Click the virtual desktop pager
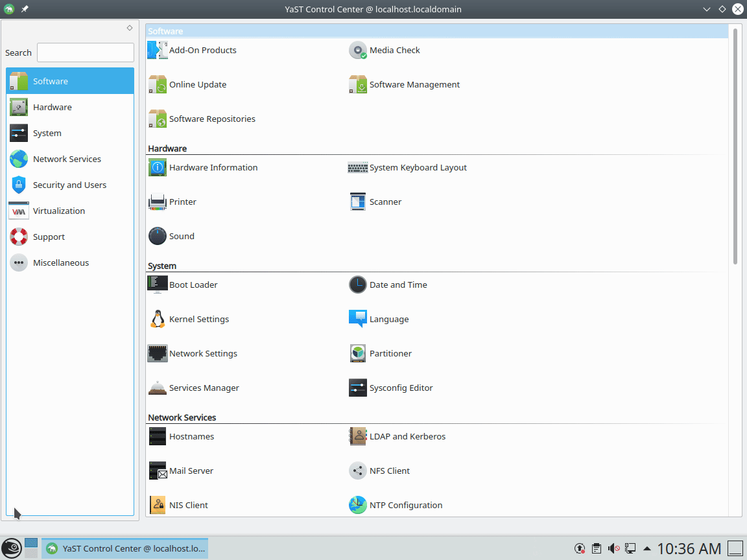This screenshot has height=560, width=747. (31, 548)
